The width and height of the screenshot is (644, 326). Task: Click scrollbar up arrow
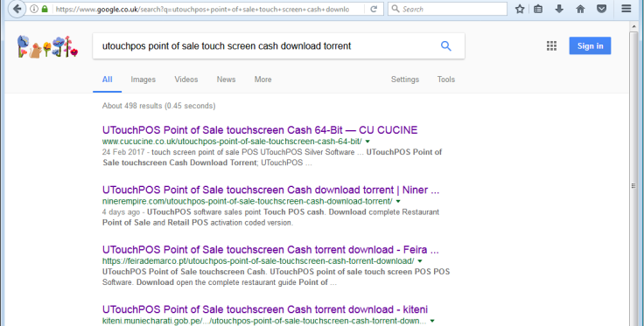[x=634, y=27]
